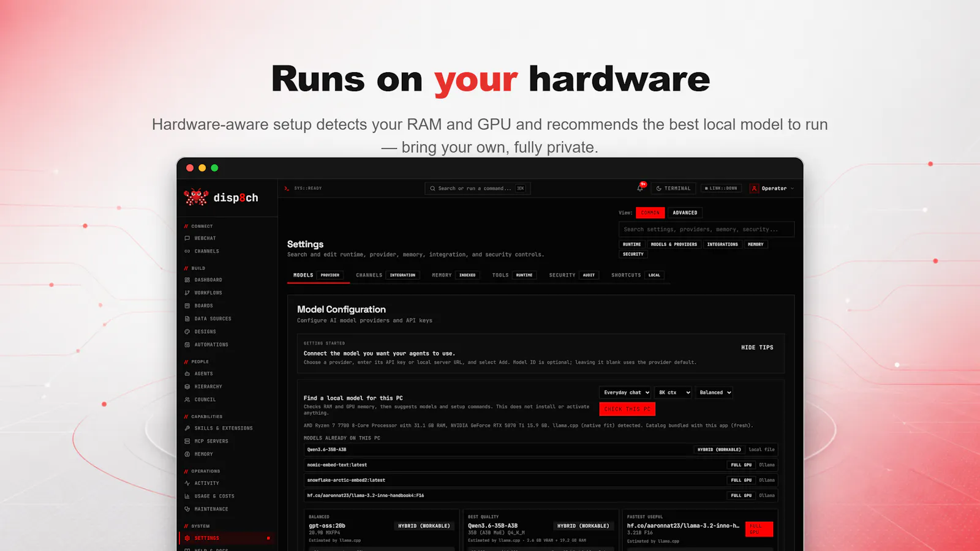The height and width of the screenshot is (551, 980).
Task: Open the Hierarchy layers icon
Action: point(187,386)
